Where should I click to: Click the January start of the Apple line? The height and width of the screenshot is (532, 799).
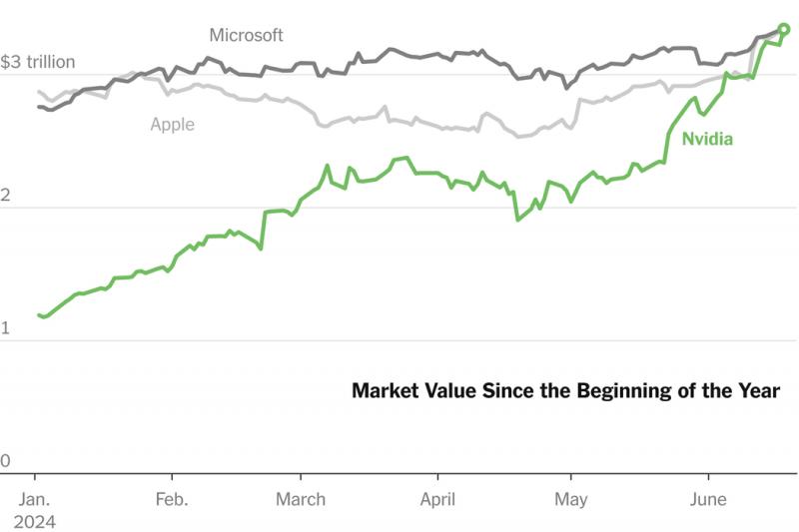[x=40, y=93]
